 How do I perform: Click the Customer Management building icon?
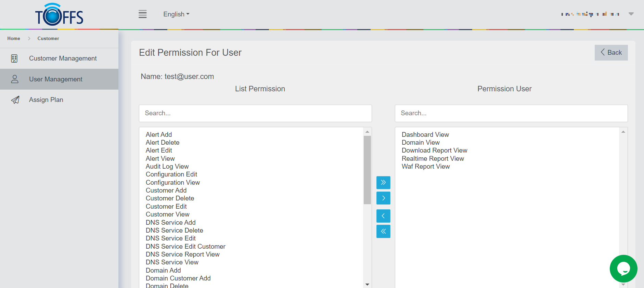tap(14, 58)
